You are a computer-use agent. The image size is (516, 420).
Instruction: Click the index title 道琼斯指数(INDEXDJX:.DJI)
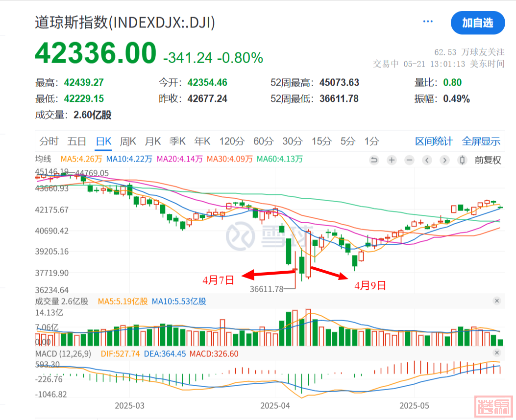[125, 23]
